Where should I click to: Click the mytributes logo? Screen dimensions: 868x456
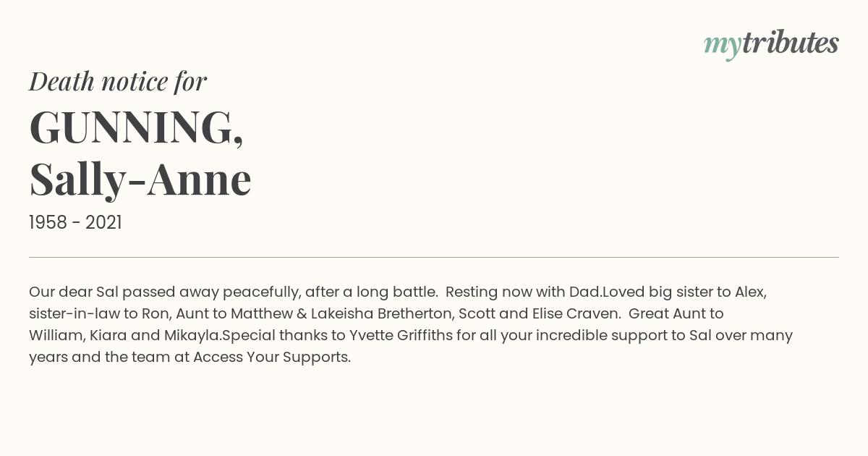[771, 44]
